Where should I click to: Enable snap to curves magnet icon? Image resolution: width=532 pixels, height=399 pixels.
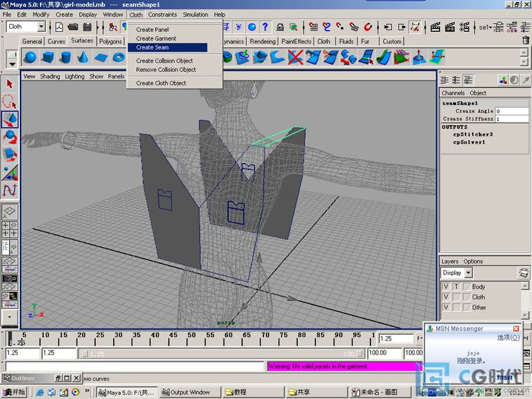tap(327, 27)
